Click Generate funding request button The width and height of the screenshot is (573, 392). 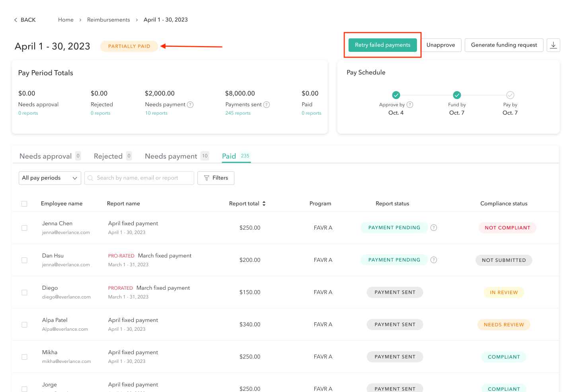pyautogui.click(x=504, y=45)
